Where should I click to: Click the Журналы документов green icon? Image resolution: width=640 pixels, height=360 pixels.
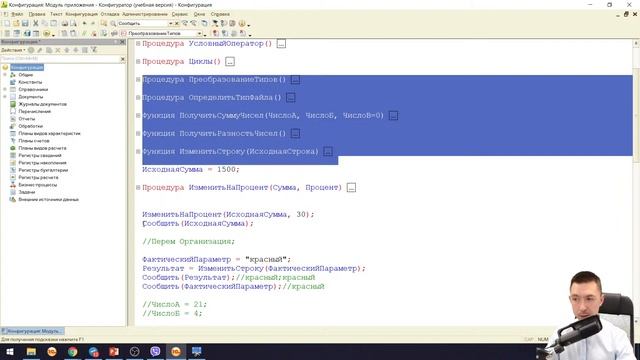click(x=13, y=104)
